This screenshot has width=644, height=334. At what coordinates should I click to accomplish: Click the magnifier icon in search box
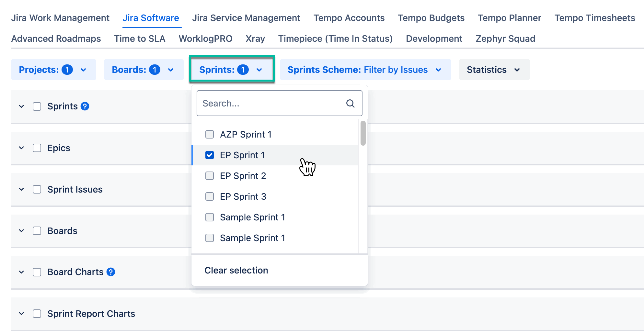pyautogui.click(x=350, y=104)
